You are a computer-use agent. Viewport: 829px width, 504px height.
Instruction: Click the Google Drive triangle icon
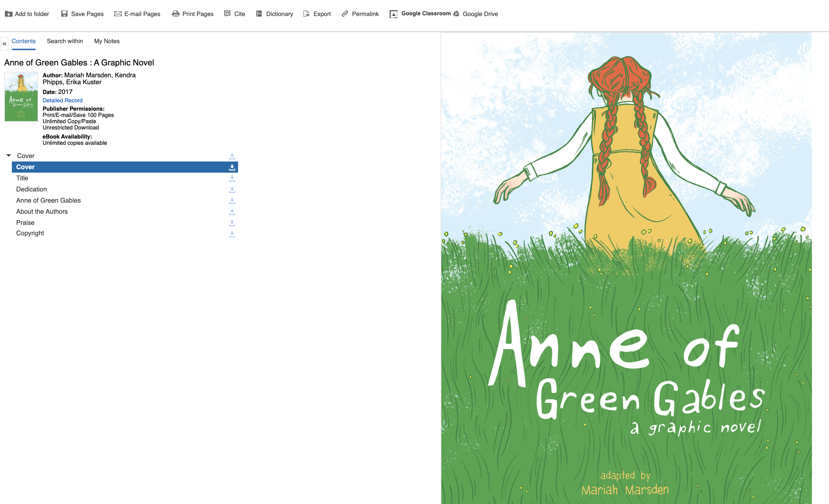coord(456,14)
